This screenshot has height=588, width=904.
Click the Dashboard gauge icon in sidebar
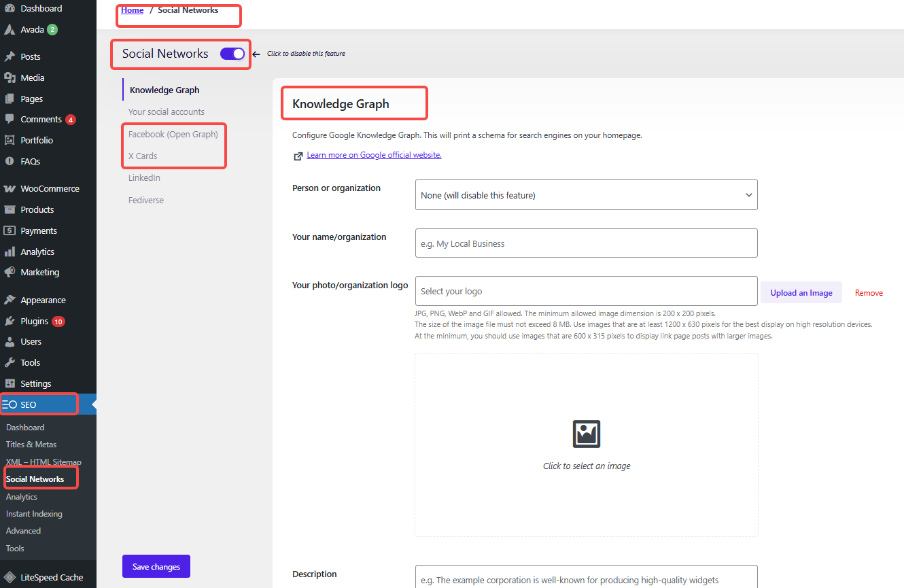[x=10, y=9]
